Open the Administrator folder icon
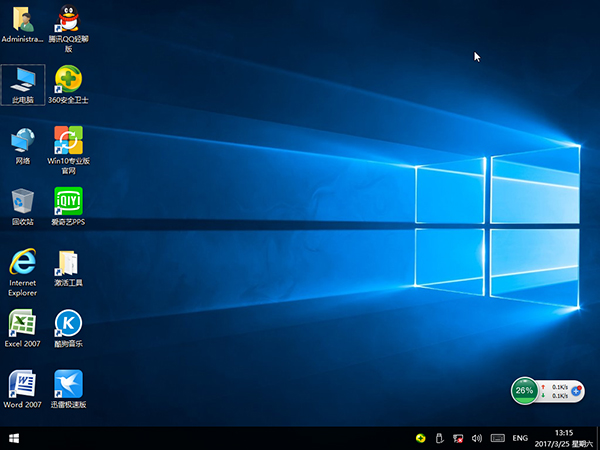This screenshot has height=450, width=600. point(22,19)
